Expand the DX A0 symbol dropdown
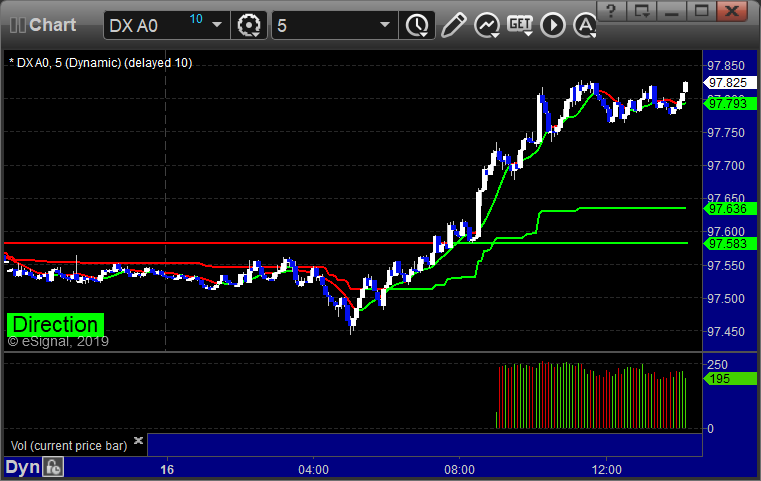 pyautogui.click(x=217, y=25)
